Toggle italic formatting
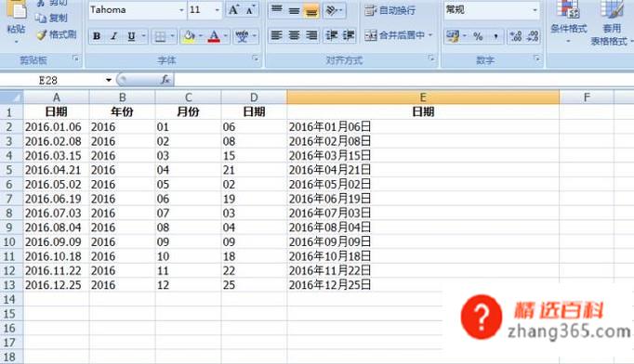This screenshot has width=634, height=364. coord(114,36)
